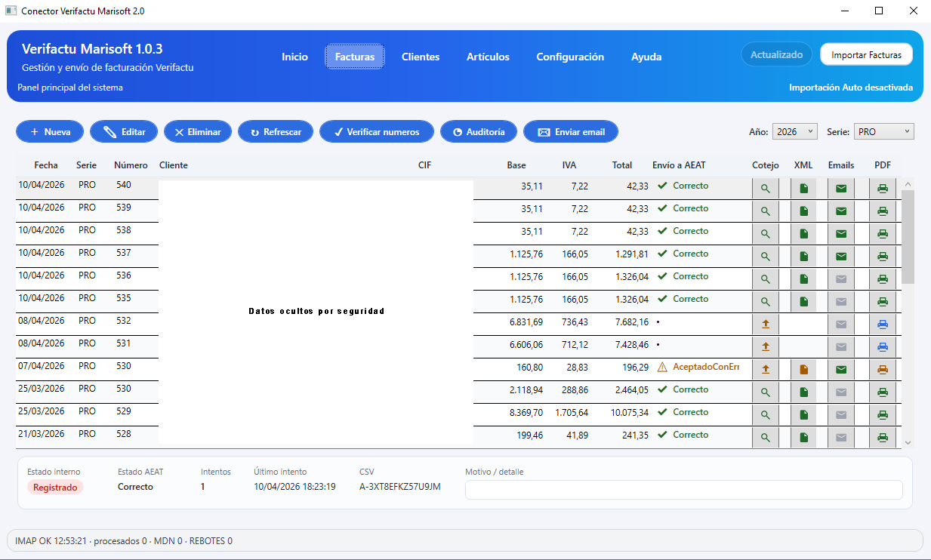Click the Registrado status badge

click(55, 488)
